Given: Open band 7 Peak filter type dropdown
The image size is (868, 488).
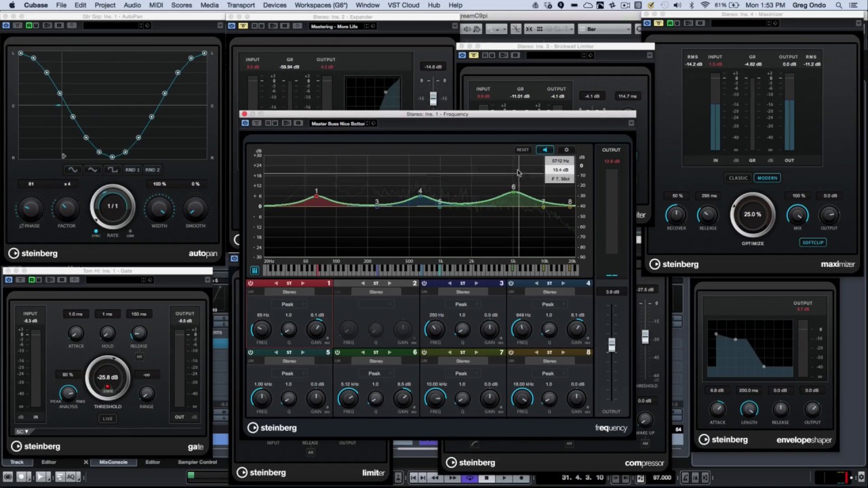Looking at the screenshot, I should (x=462, y=373).
